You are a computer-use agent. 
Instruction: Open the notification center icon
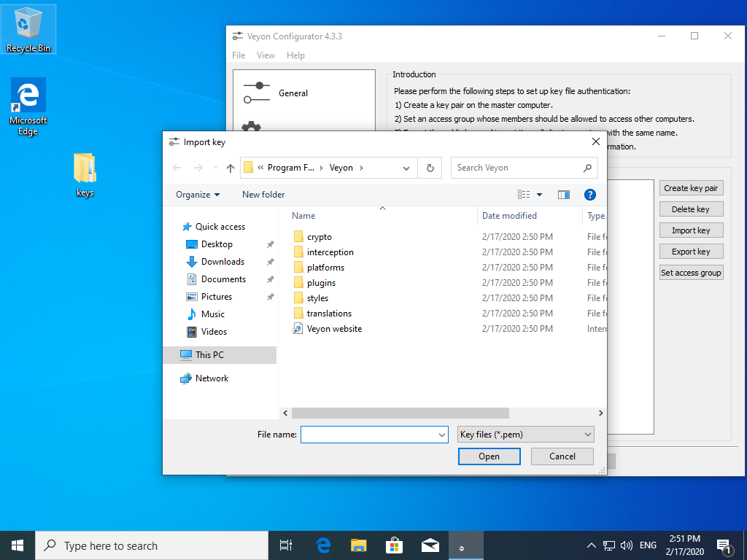pos(724,546)
